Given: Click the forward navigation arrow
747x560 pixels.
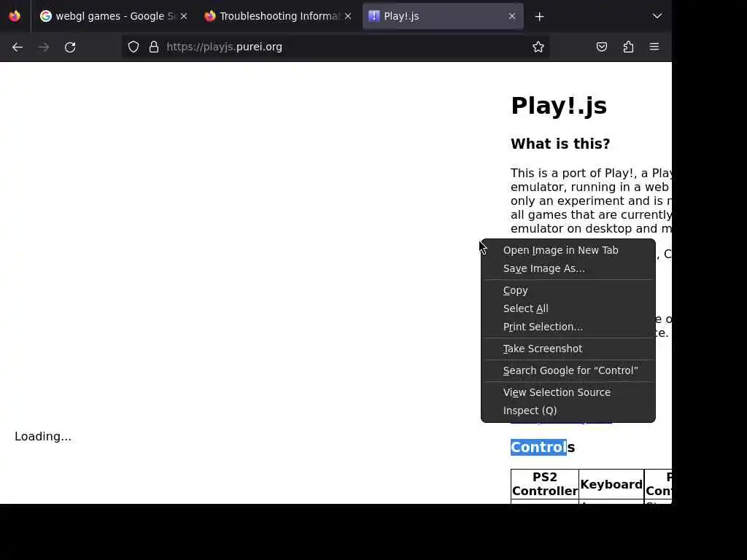Looking at the screenshot, I should 44,47.
